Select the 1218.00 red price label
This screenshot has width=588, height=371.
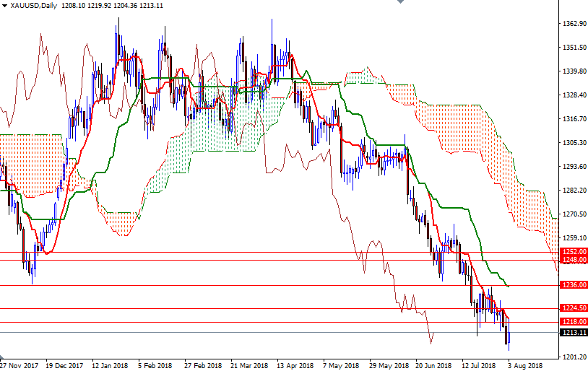click(x=574, y=321)
